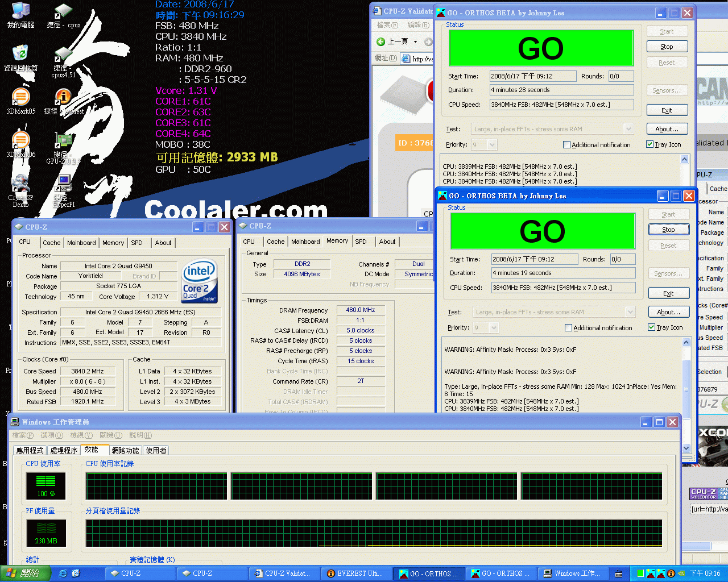
Task: Switch to Windows 工作管理員 taskbar button
Action: click(x=574, y=573)
